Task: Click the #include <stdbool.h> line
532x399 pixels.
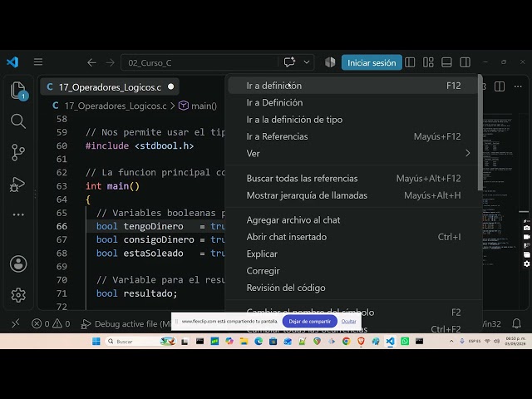Action: 140,146
